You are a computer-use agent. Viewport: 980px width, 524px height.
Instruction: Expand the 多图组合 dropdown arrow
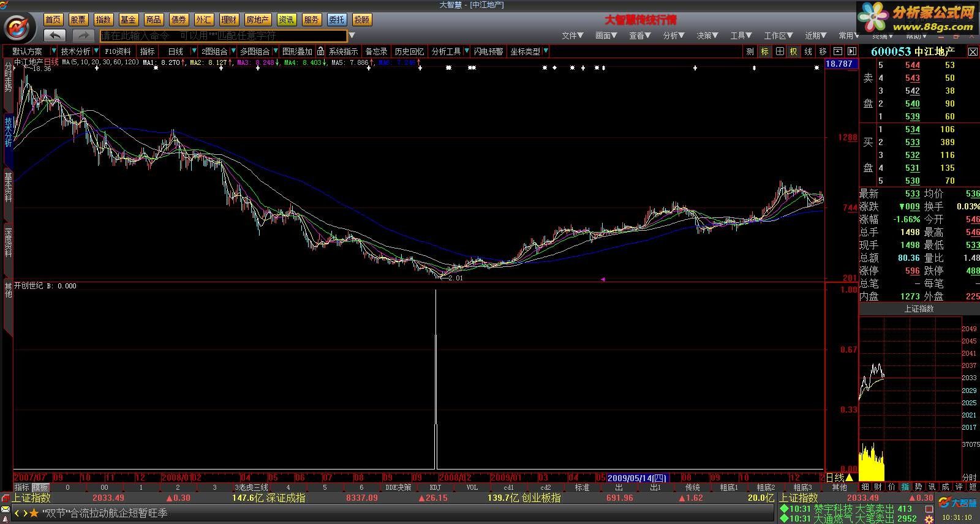coord(275,51)
